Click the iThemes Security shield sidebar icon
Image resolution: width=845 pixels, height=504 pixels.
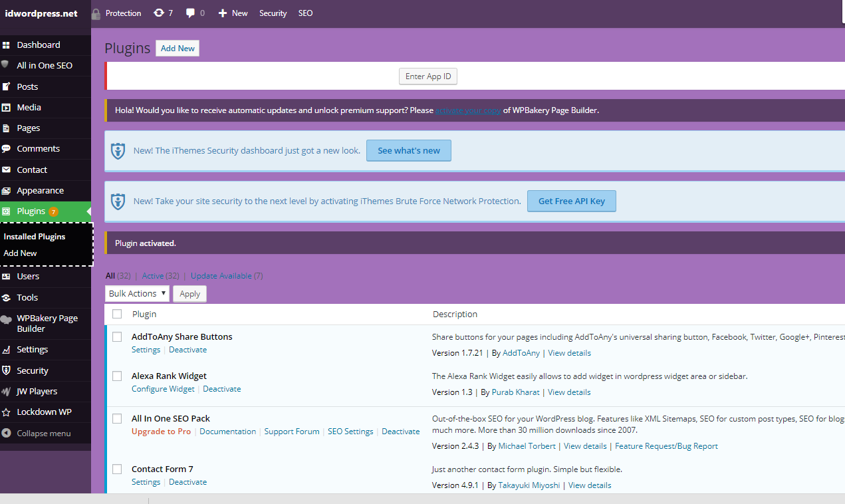tap(6, 371)
